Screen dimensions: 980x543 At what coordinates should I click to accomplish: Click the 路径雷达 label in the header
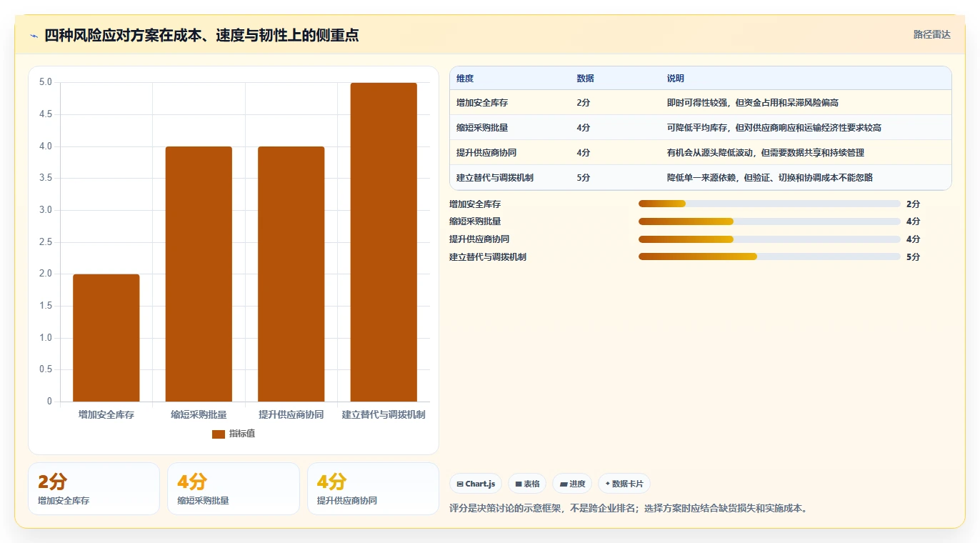pyautogui.click(x=931, y=34)
